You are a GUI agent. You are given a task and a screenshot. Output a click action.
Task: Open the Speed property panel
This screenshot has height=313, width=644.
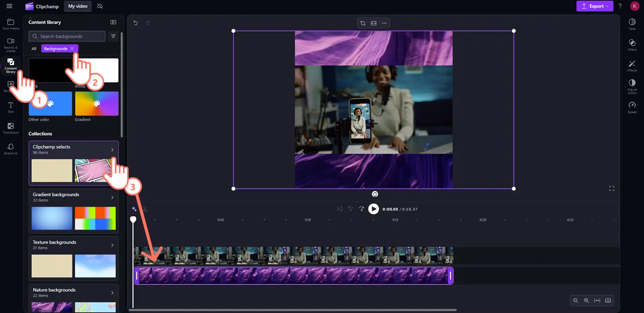coord(632,108)
